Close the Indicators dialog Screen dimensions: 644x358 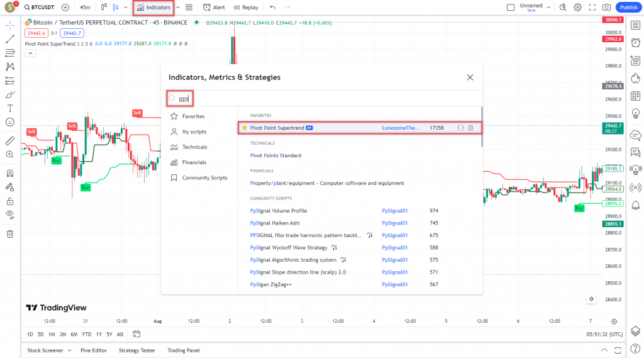470,77
